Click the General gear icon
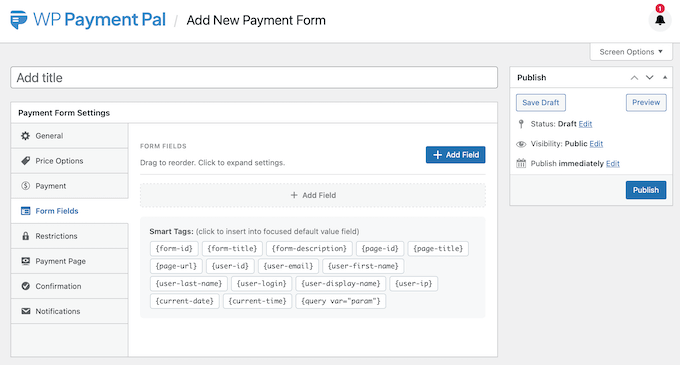The width and height of the screenshot is (680, 365). click(x=26, y=136)
